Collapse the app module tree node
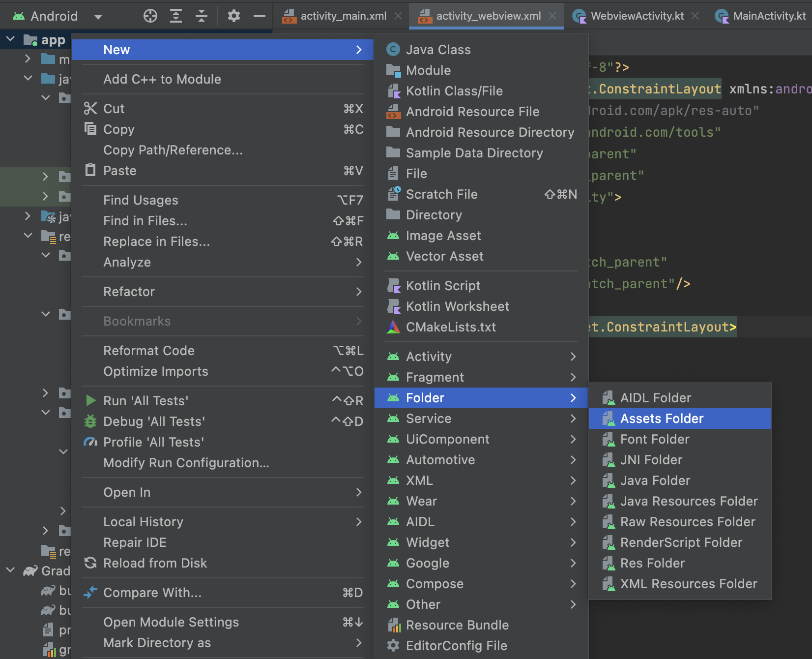Image resolution: width=812 pixels, height=659 pixels. click(x=11, y=39)
